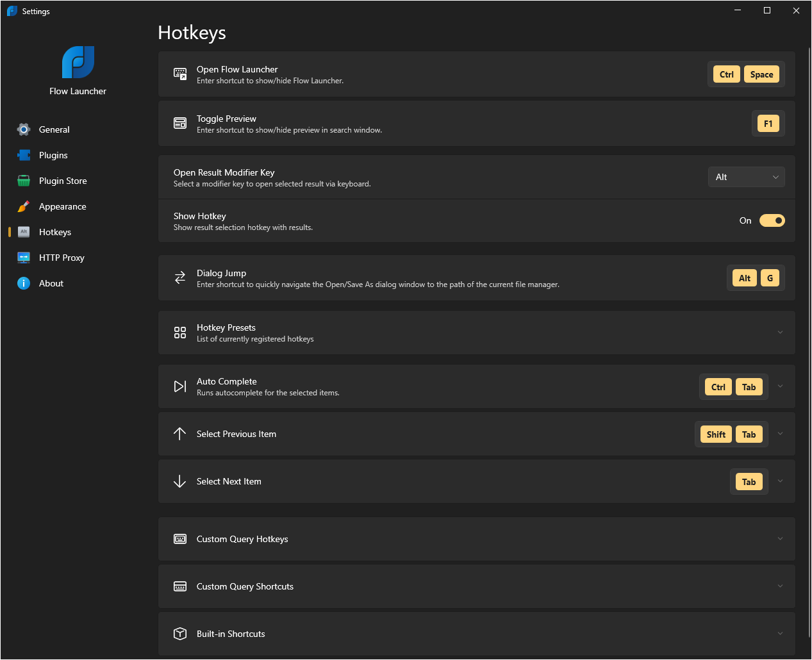Click the Custom Query Shortcuts keyboard icon
The image size is (812, 660).
point(180,586)
